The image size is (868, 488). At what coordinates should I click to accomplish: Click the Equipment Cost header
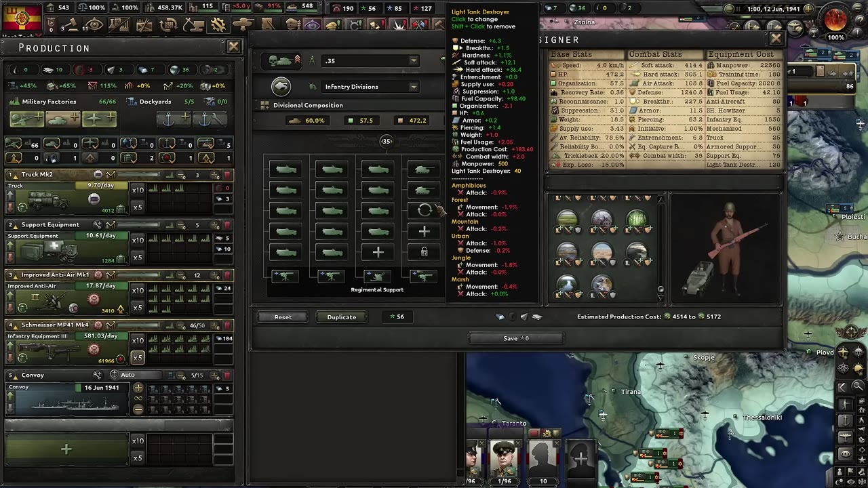pos(741,54)
